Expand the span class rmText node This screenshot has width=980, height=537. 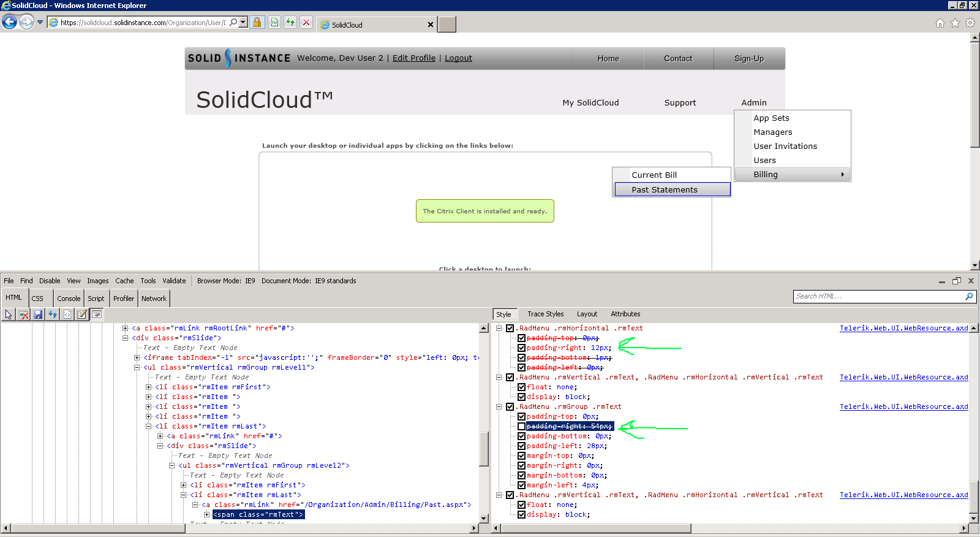207,515
